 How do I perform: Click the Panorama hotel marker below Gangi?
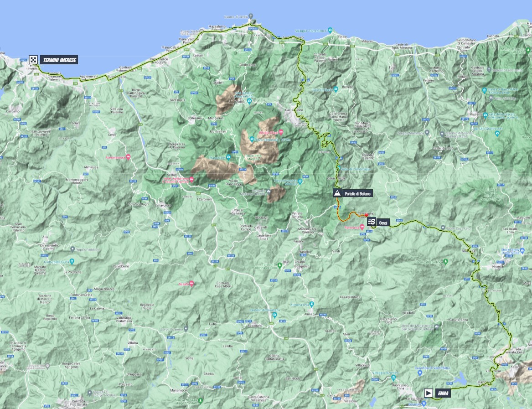pos(362,227)
